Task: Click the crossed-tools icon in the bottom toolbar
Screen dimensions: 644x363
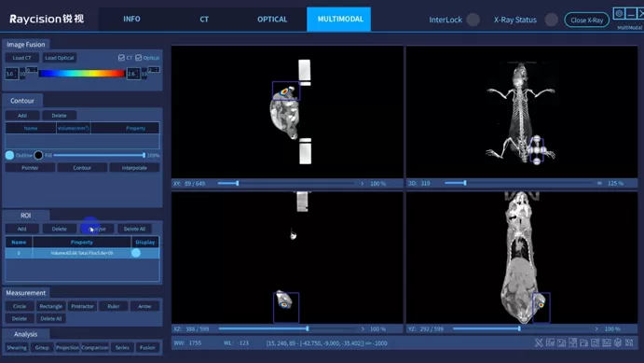Action: (x=539, y=342)
